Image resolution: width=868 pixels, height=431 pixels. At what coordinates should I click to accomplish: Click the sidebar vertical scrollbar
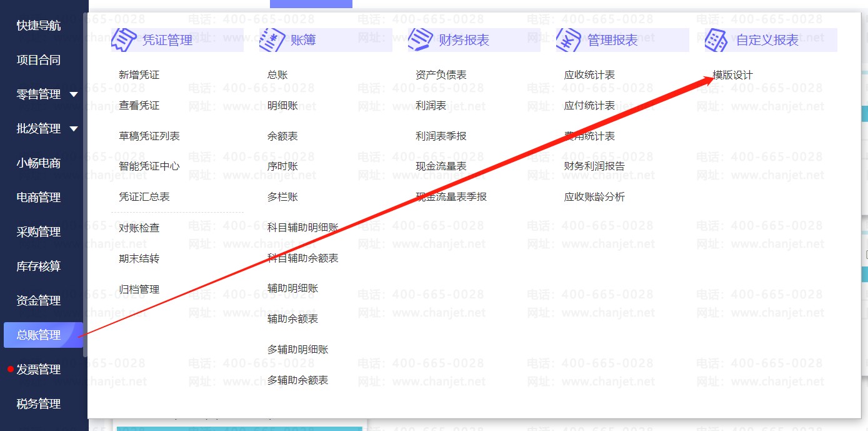click(85, 185)
